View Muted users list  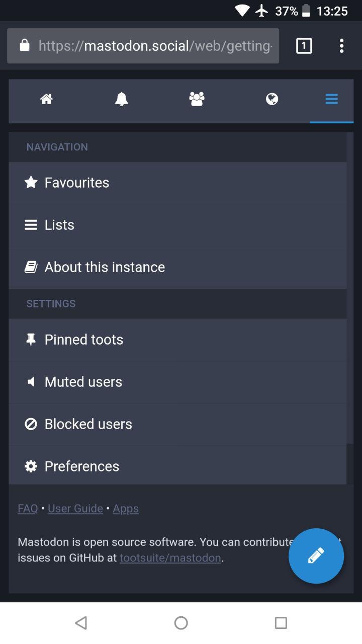pos(83,381)
